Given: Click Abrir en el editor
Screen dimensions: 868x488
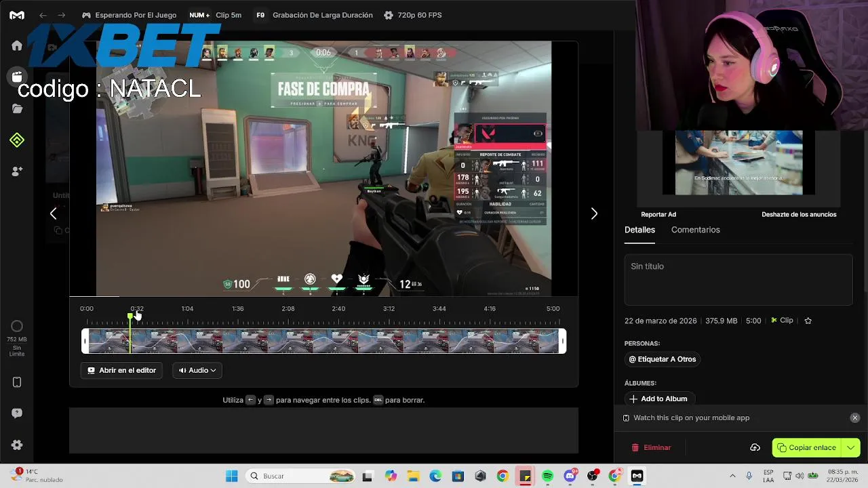Looking at the screenshot, I should pos(121,370).
